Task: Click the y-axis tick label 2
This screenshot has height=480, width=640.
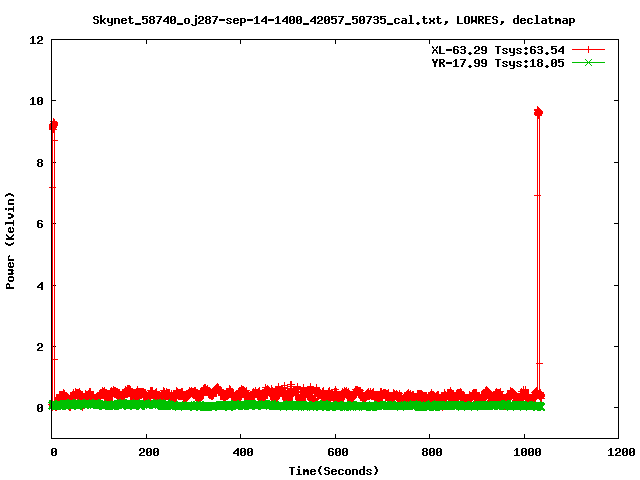Action: click(x=40, y=347)
